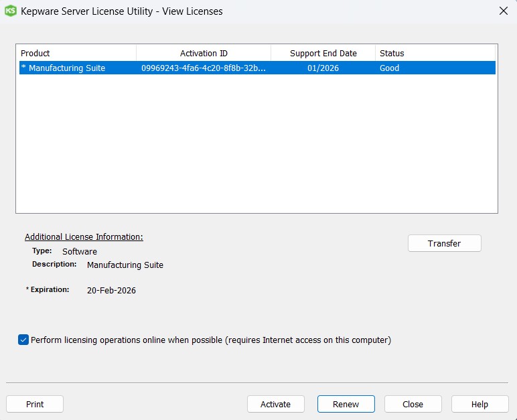The width and height of the screenshot is (517, 420).
Task: Click the Kepware KS icon in title bar
Action: 10,11
